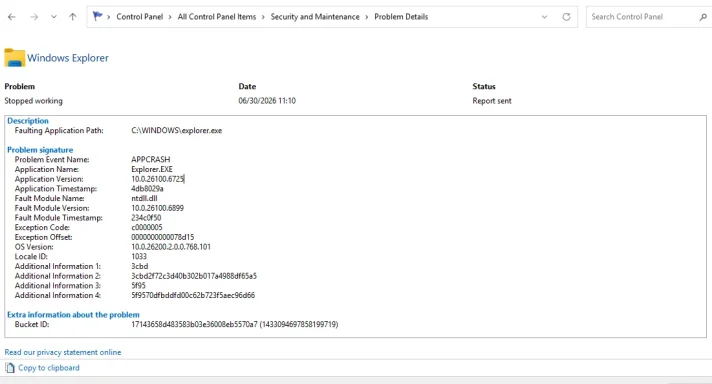The height and width of the screenshot is (384, 712).
Task: Open Control Panel breadcrumb
Action: pyautogui.click(x=139, y=17)
